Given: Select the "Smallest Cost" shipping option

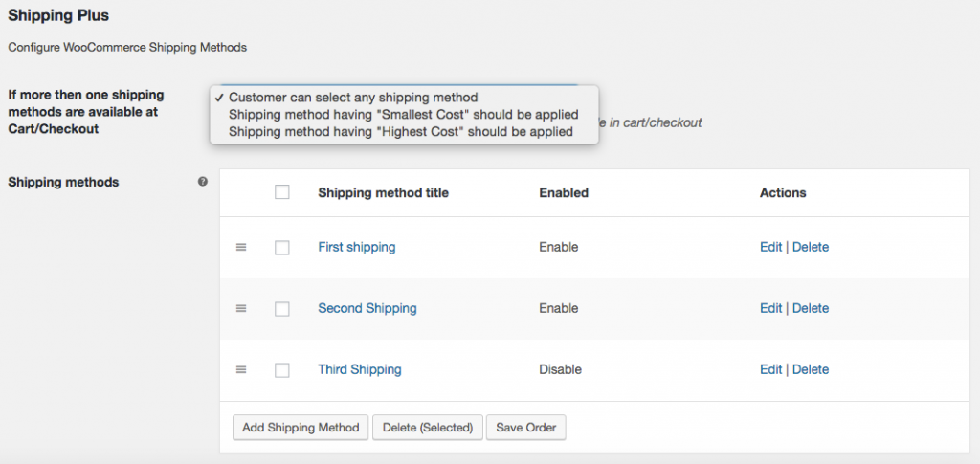Looking at the screenshot, I should 404,115.
